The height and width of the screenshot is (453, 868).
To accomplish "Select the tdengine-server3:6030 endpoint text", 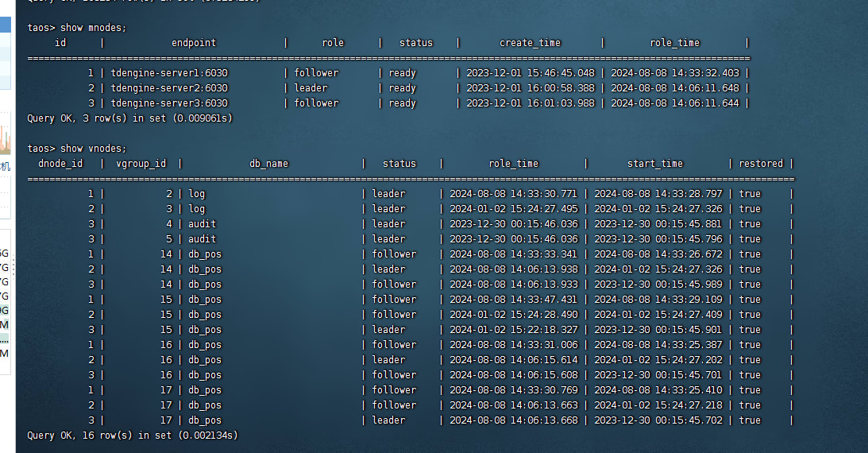I will tap(169, 103).
